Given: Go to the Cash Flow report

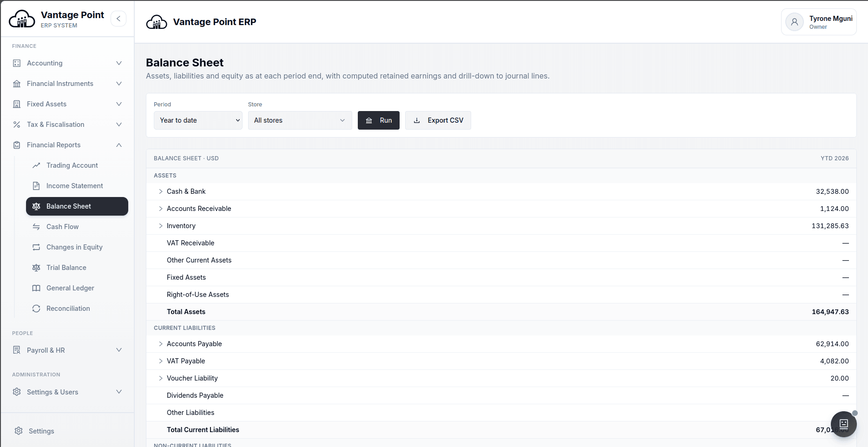Looking at the screenshot, I should [77, 227].
